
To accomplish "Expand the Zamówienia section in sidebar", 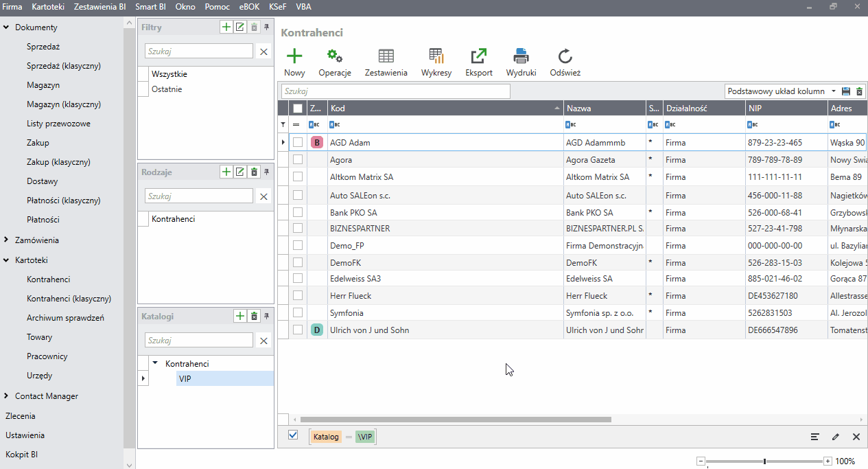I will [x=6, y=240].
